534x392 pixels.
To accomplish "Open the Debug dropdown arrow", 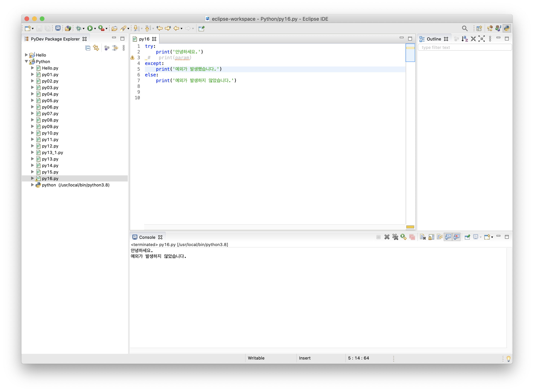I will coord(84,29).
